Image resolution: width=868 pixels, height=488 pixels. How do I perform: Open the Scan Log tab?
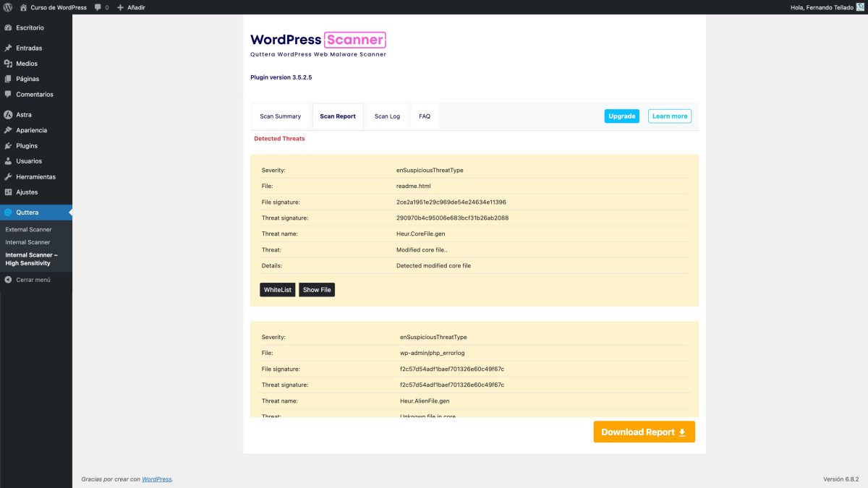pos(387,116)
